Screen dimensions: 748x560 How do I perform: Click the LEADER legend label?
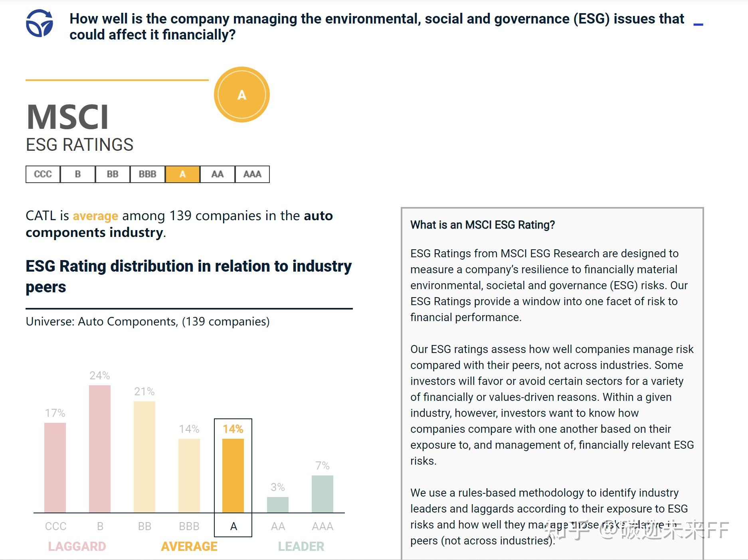pos(301,546)
